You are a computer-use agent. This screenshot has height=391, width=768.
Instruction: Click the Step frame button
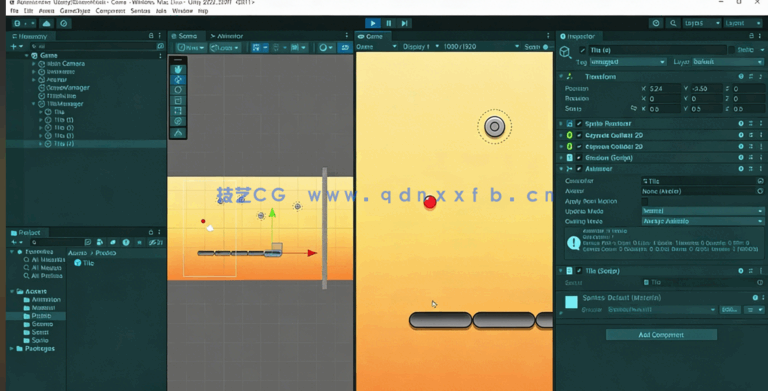pyautogui.click(x=405, y=23)
